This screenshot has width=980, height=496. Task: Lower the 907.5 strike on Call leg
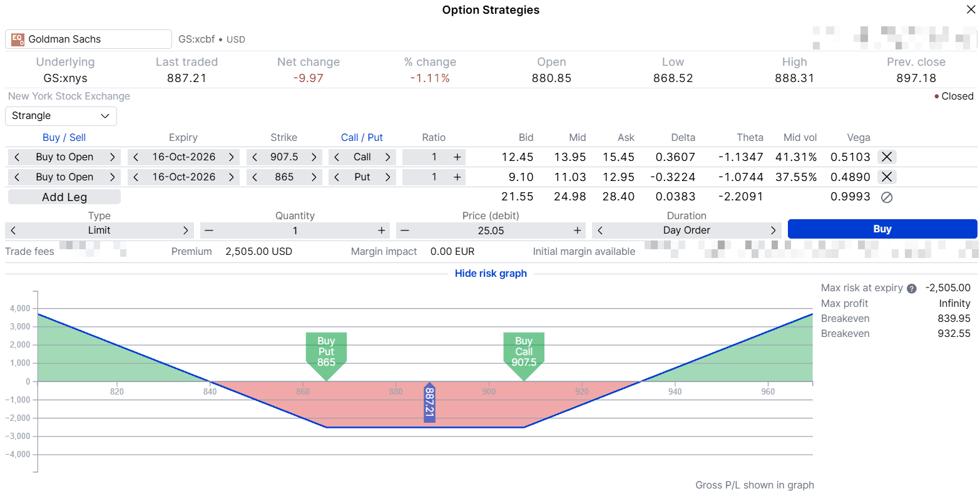[255, 157]
